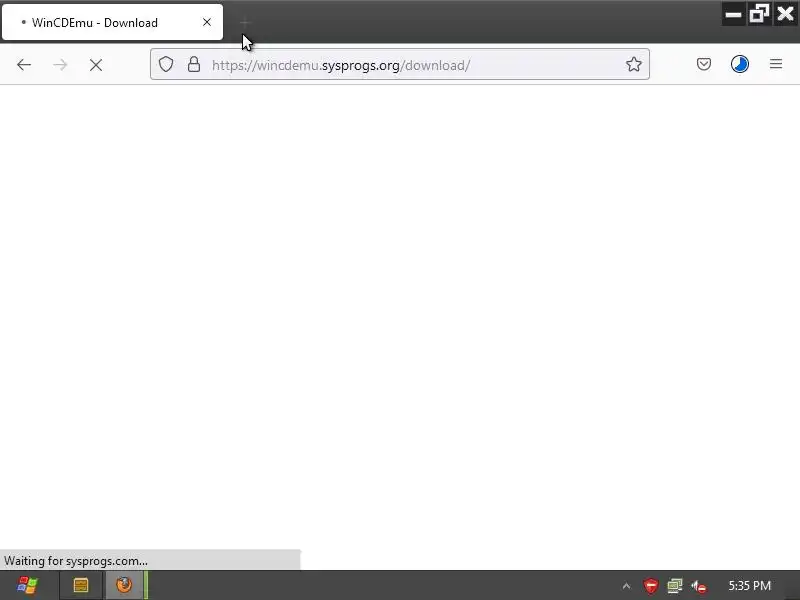Select the WinCDEmu - Download tab

[x=112, y=22]
